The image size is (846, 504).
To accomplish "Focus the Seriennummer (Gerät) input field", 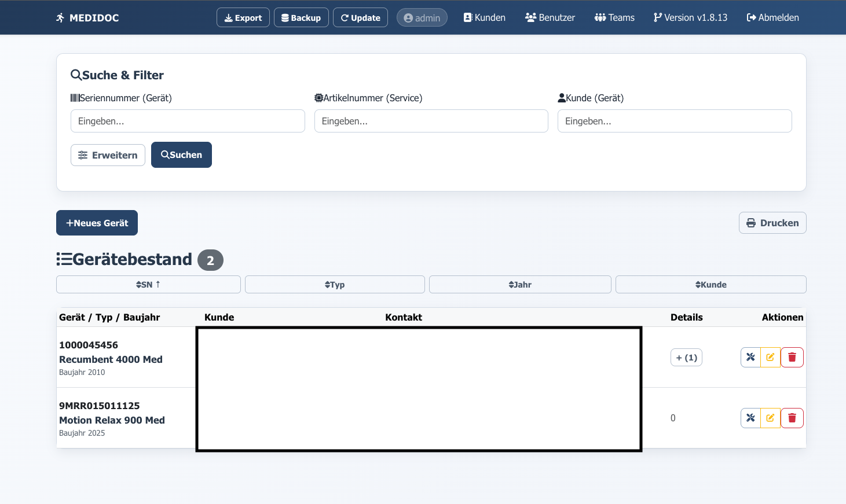I will [x=188, y=121].
